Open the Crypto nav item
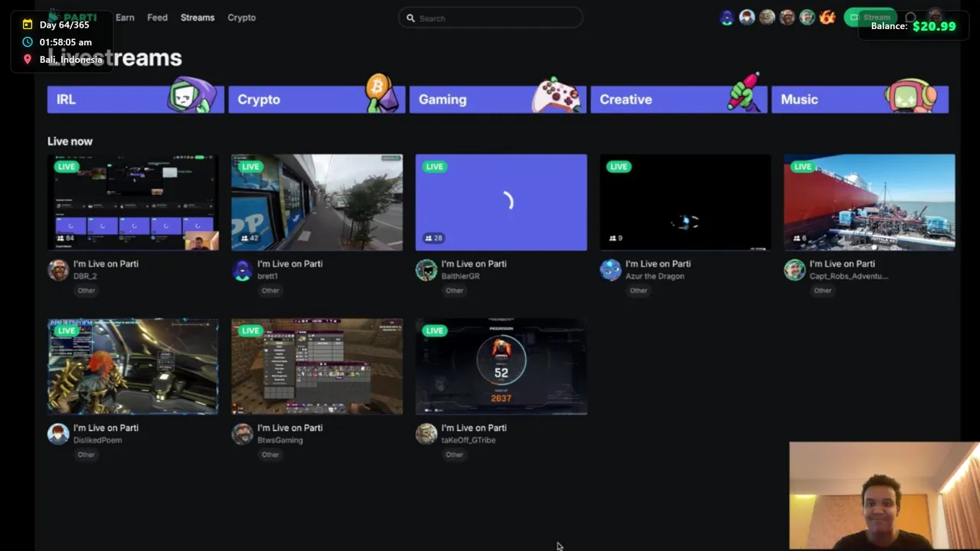Viewport: 980px width, 551px height. pos(241,18)
